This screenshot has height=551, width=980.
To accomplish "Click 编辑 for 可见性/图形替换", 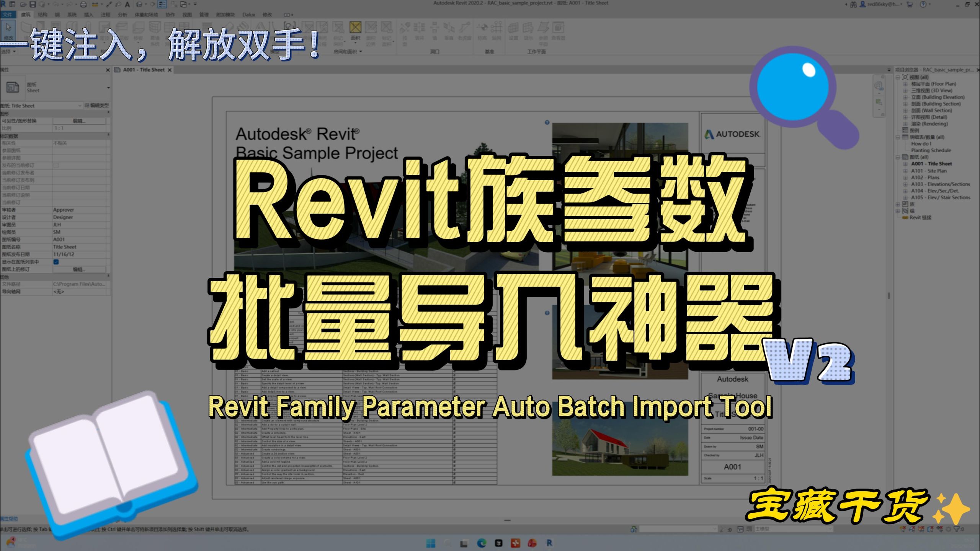I will (x=80, y=121).
